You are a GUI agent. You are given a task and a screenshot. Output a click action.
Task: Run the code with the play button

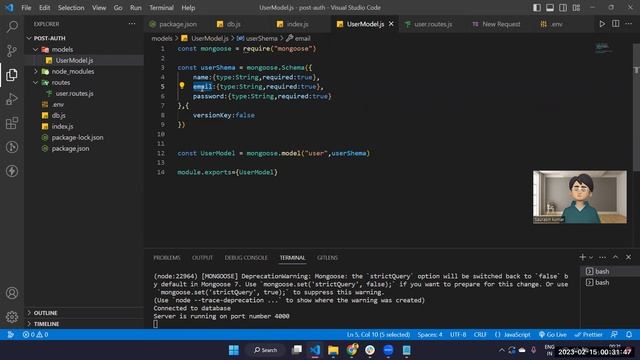pos(602,24)
